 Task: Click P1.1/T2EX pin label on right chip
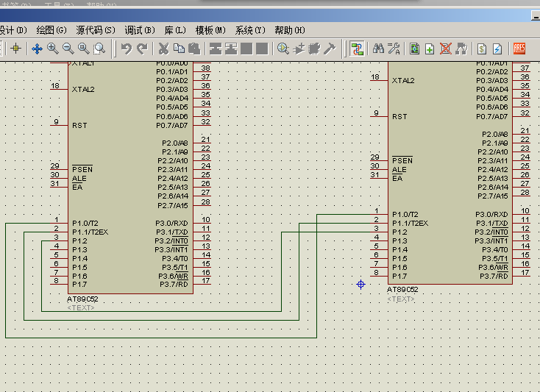pyautogui.click(x=411, y=224)
